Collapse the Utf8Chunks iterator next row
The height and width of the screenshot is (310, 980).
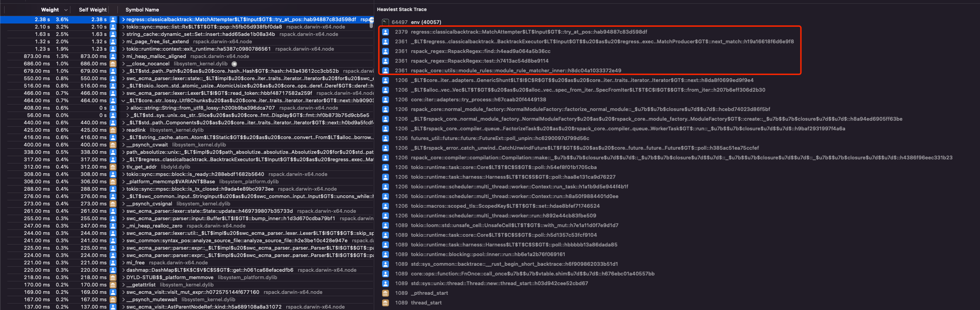[123, 100]
